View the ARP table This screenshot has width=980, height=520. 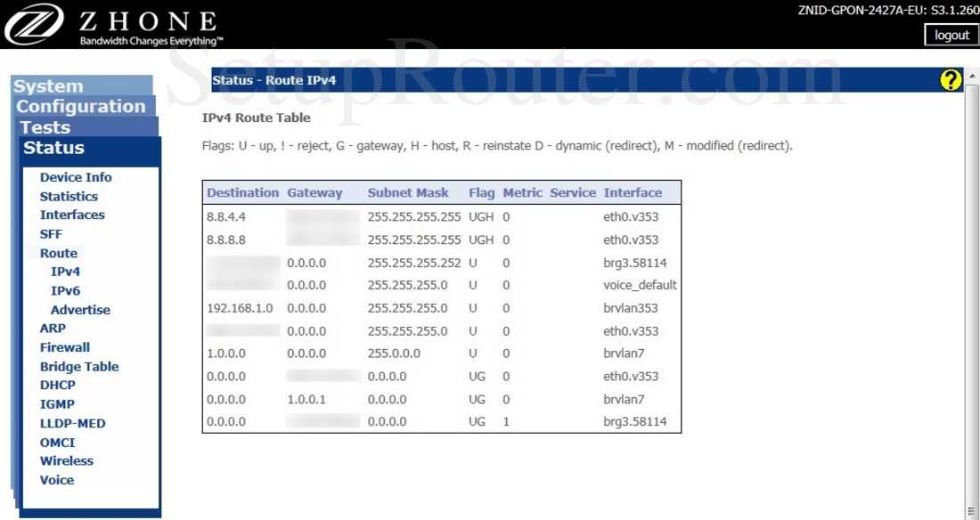[52, 329]
